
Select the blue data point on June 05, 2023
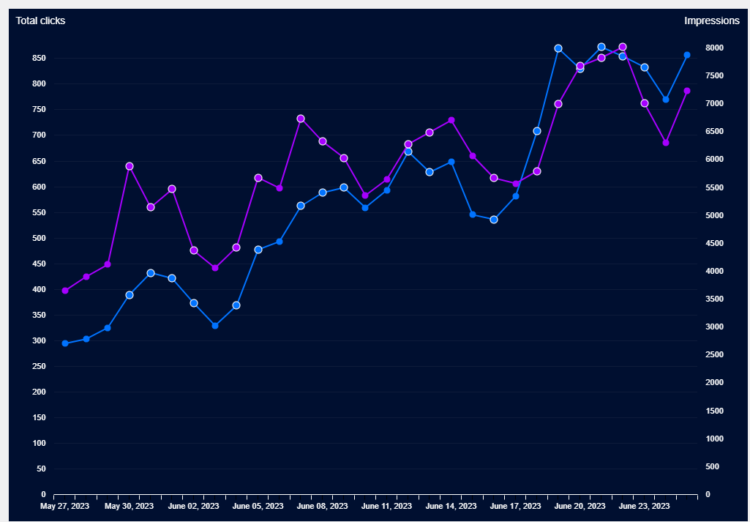pyautogui.click(x=258, y=249)
